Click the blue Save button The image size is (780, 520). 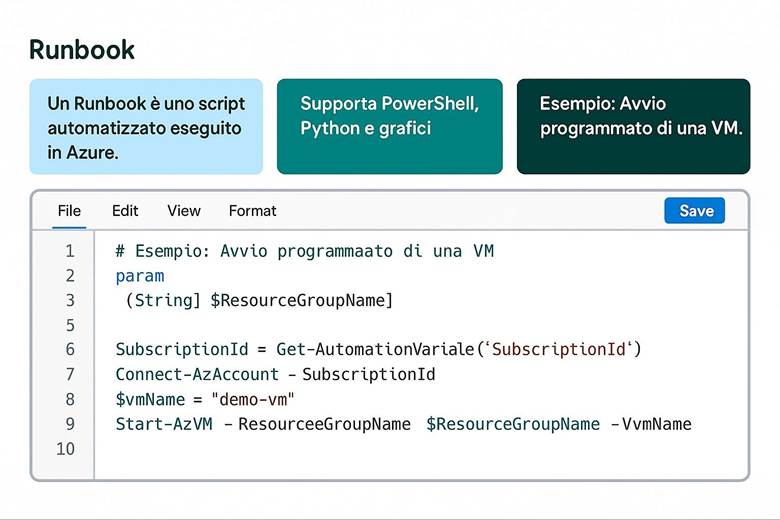coord(695,211)
